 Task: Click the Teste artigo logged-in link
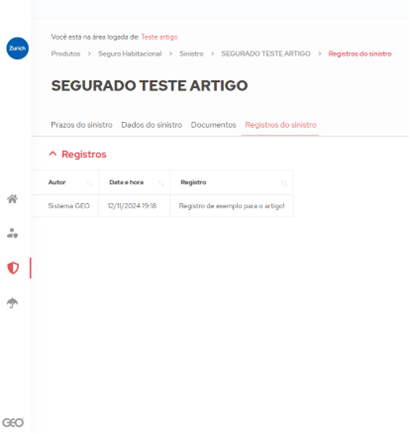[159, 37]
